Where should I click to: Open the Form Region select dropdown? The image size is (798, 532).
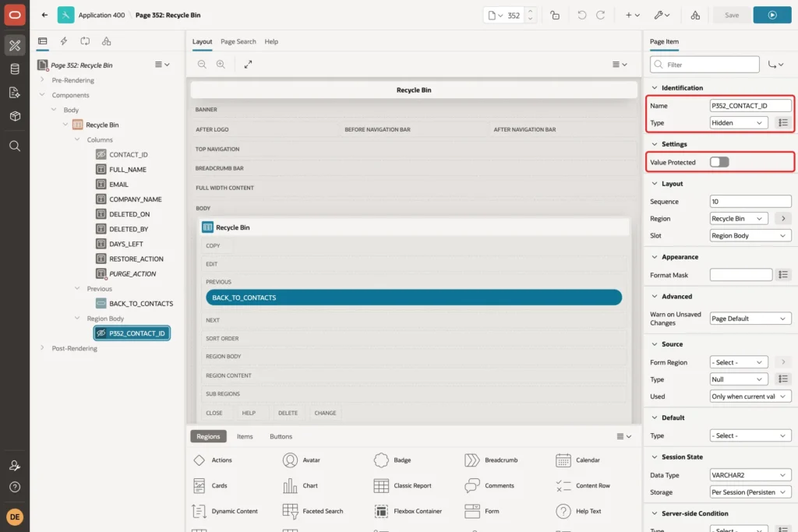point(739,362)
